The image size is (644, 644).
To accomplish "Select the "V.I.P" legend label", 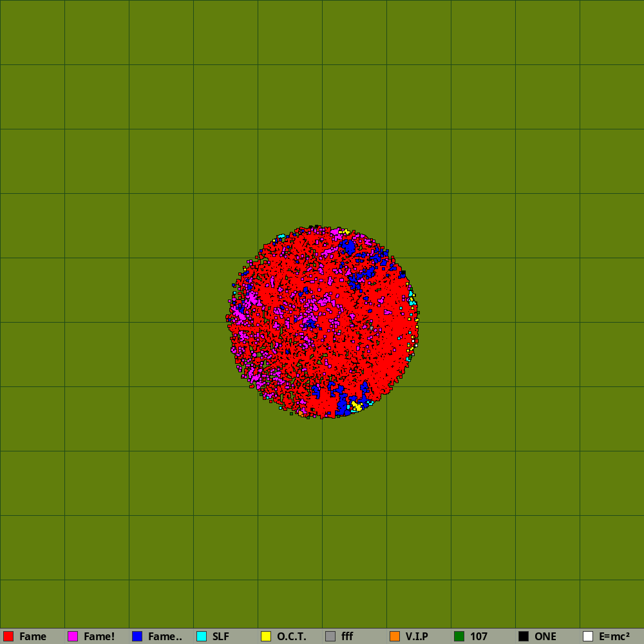I will point(417,637).
